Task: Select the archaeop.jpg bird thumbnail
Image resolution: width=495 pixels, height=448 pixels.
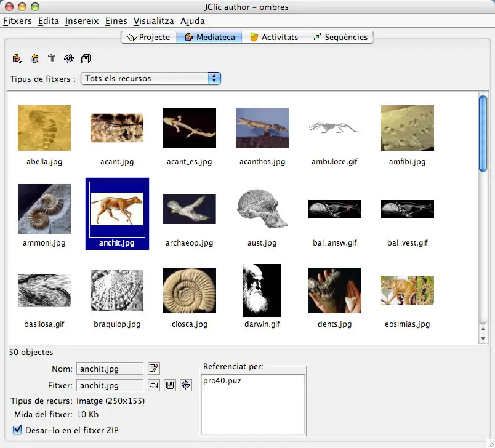Action: pyautogui.click(x=190, y=209)
